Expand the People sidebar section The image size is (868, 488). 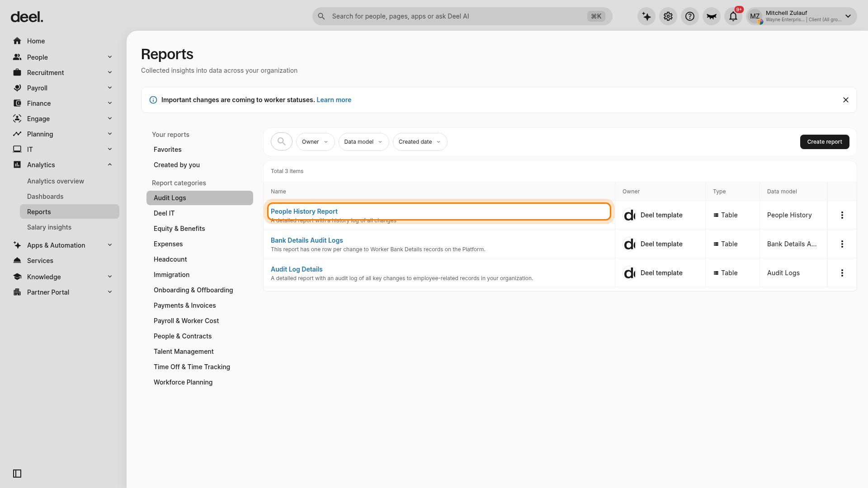[110, 57]
